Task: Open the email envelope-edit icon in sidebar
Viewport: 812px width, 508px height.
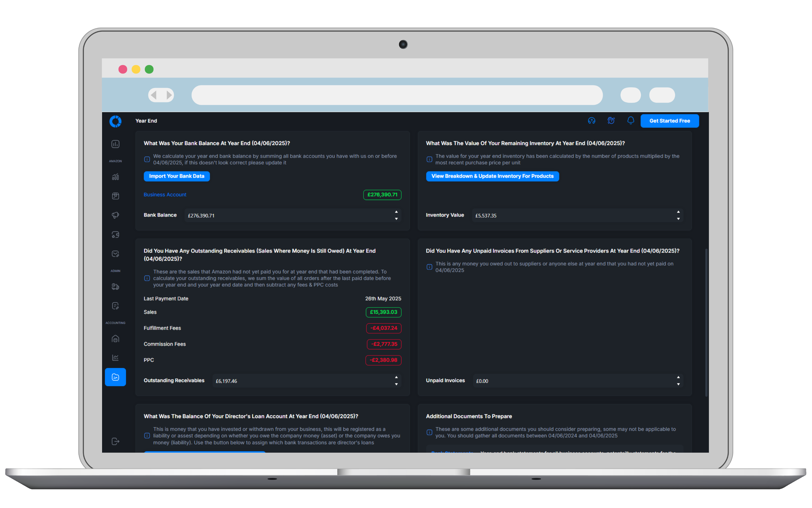Action: 115,254
